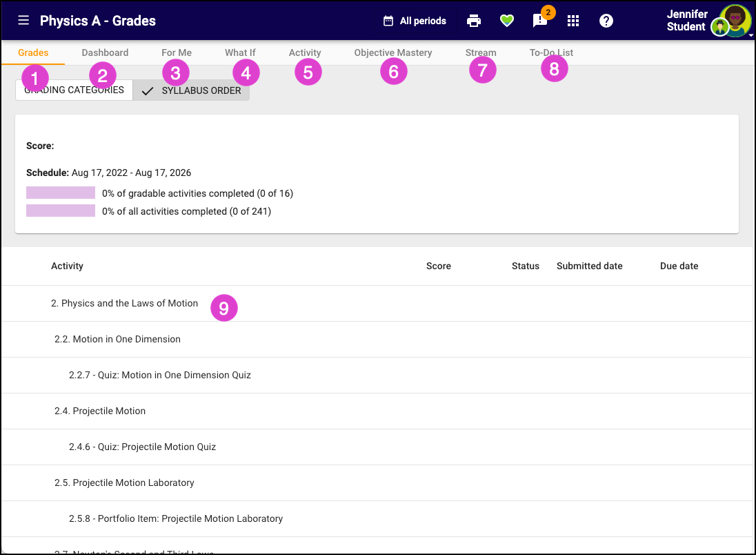This screenshot has width=756, height=555.
Task: Click the Activity column header
Action: [67, 266]
